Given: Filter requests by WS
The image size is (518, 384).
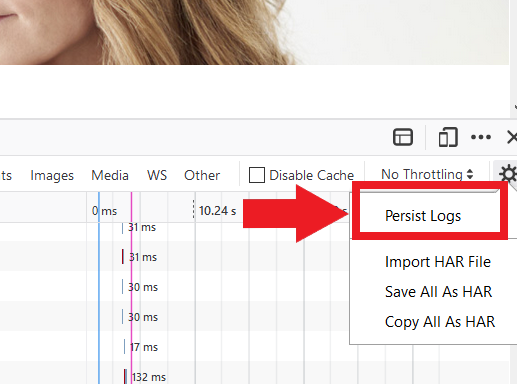Looking at the screenshot, I should coord(157,175).
